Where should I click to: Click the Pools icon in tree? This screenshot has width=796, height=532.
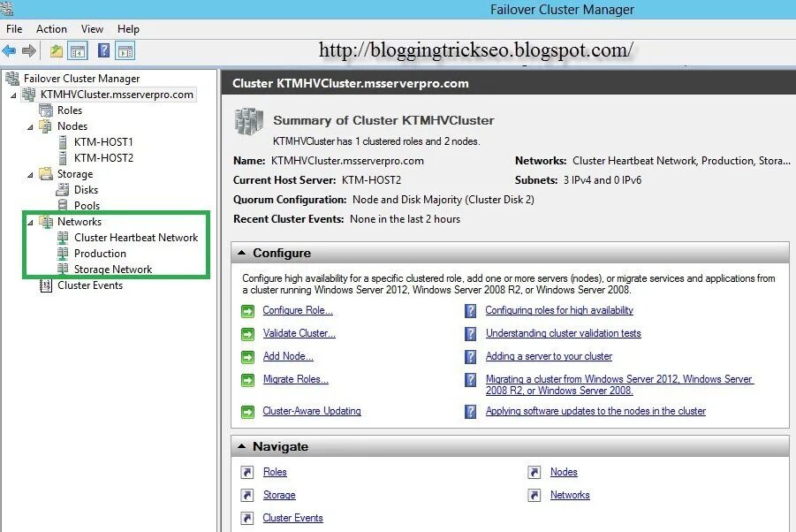63,205
